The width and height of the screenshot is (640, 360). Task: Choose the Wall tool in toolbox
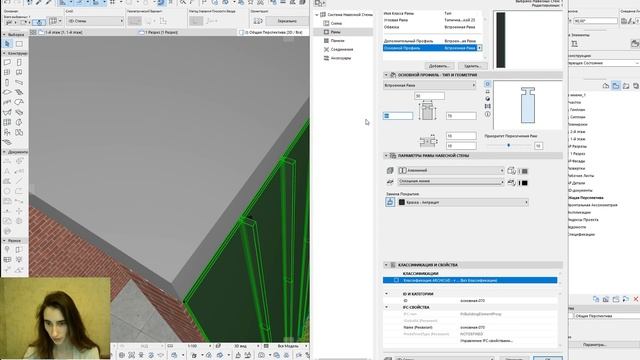(x=7, y=62)
